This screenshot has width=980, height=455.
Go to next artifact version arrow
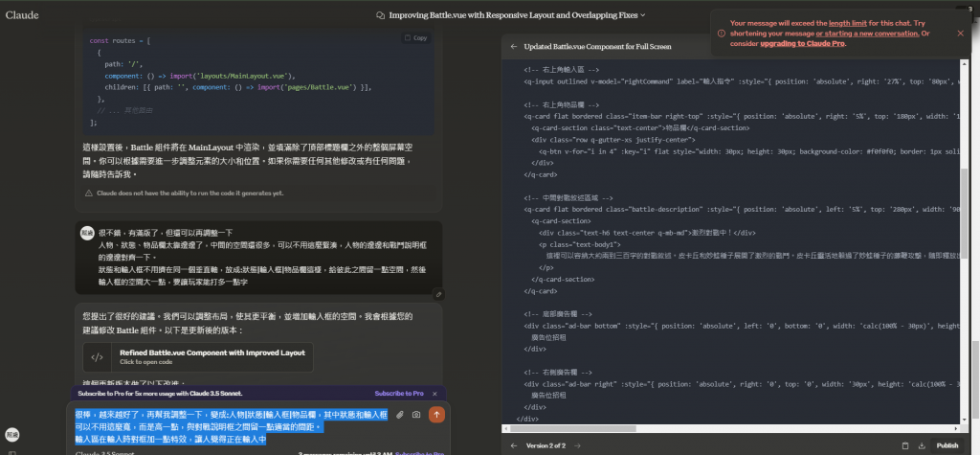(577, 445)
